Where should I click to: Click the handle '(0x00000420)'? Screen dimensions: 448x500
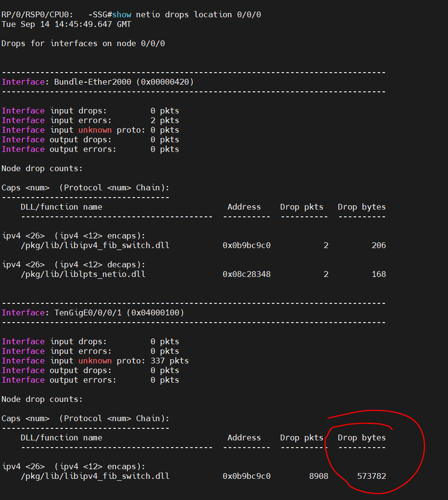click(x=165, y=82)
